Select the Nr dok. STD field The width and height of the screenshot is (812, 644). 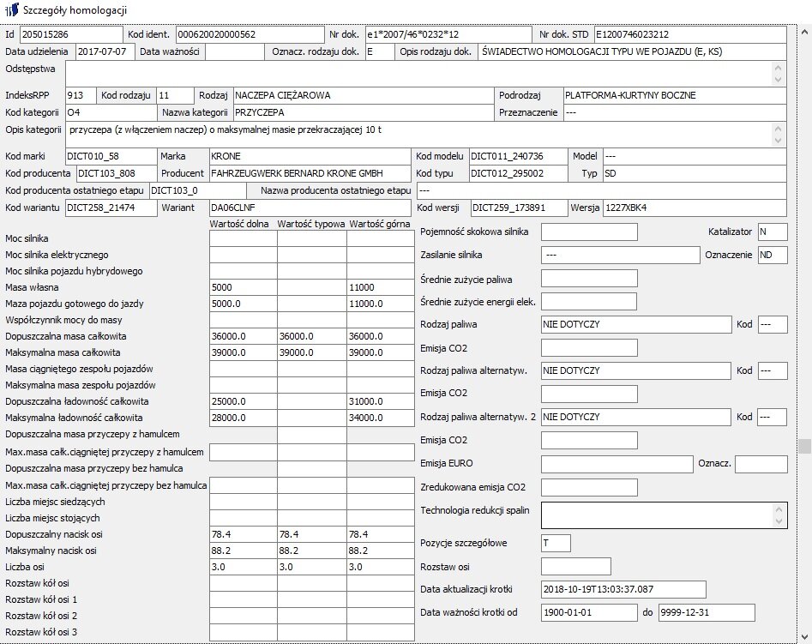click(x=690, y=34)
